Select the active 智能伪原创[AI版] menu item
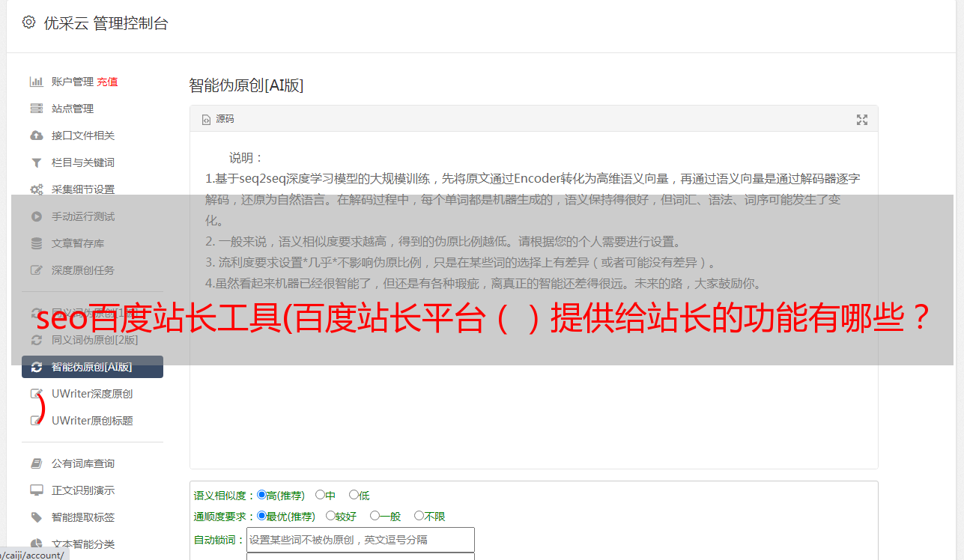 (92, 367)
